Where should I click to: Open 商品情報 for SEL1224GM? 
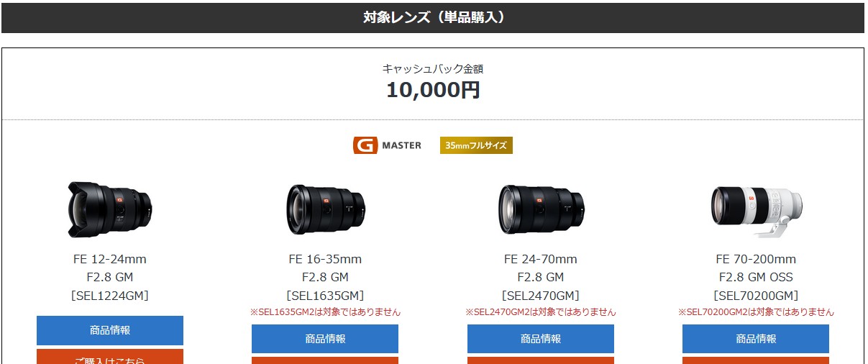pyautogui.click(x=110, y=330)
